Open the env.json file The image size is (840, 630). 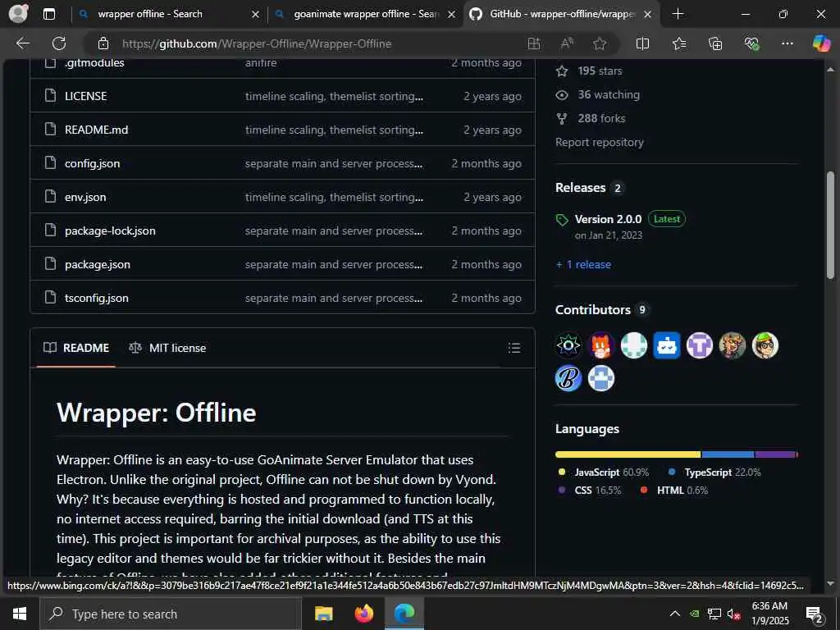point(85,197)
